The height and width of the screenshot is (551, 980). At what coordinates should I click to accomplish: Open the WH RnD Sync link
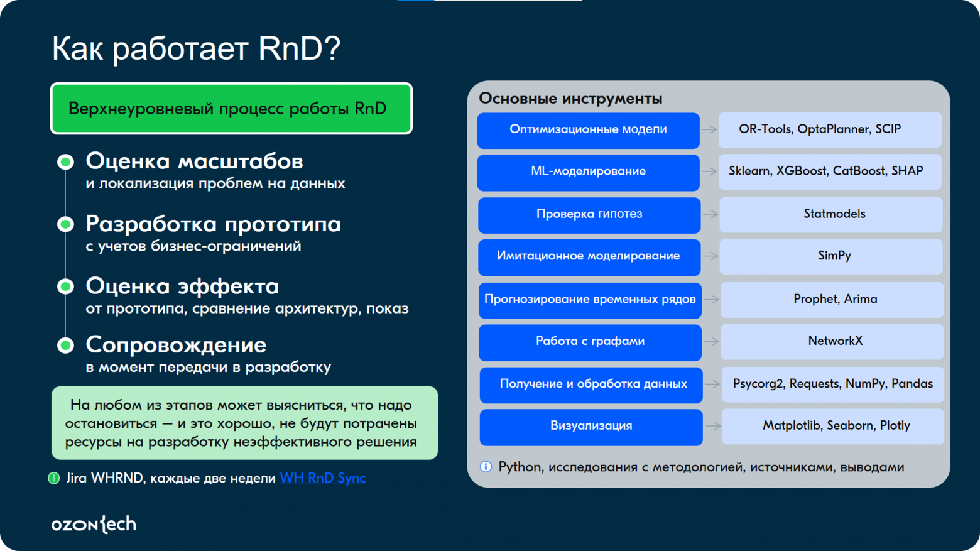coord(323,478)
